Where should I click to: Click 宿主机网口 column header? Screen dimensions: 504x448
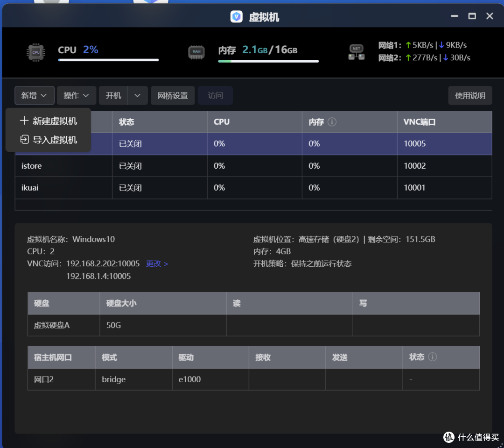pos(62,357)
